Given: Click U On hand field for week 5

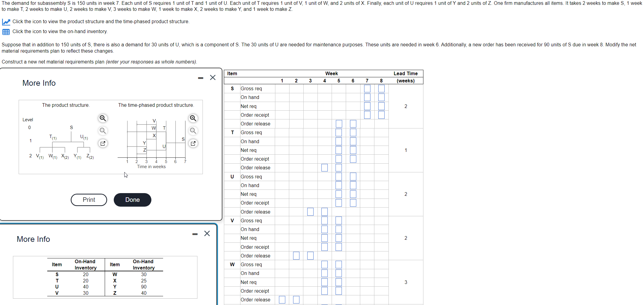Looking at the screenshot, I should [339, 185].
